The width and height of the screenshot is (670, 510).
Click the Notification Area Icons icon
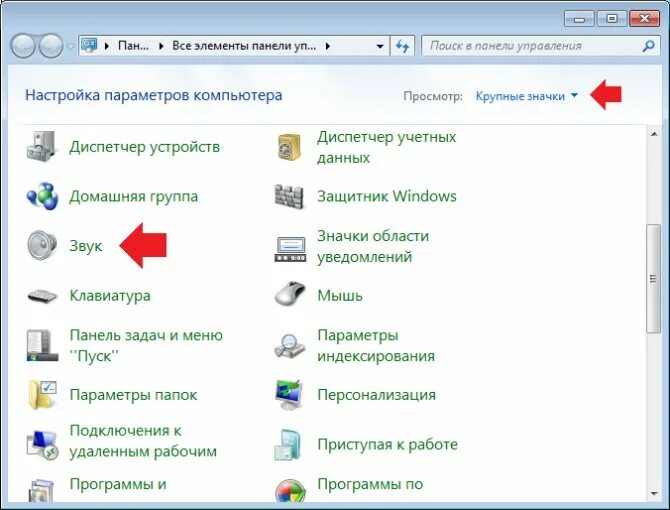[x=290, y=249]
